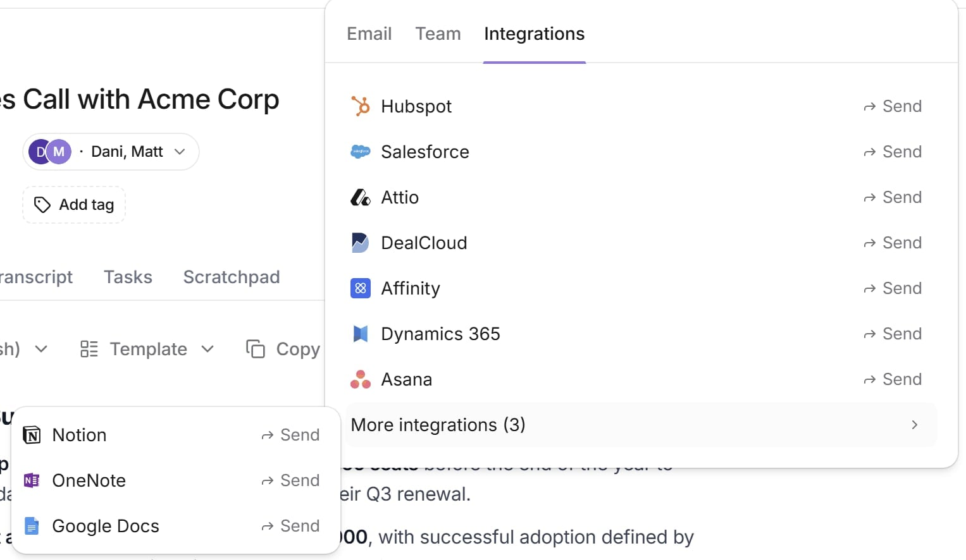966x560 pixels.
Task: Switch to the Email tab
Action: point(369,33)
